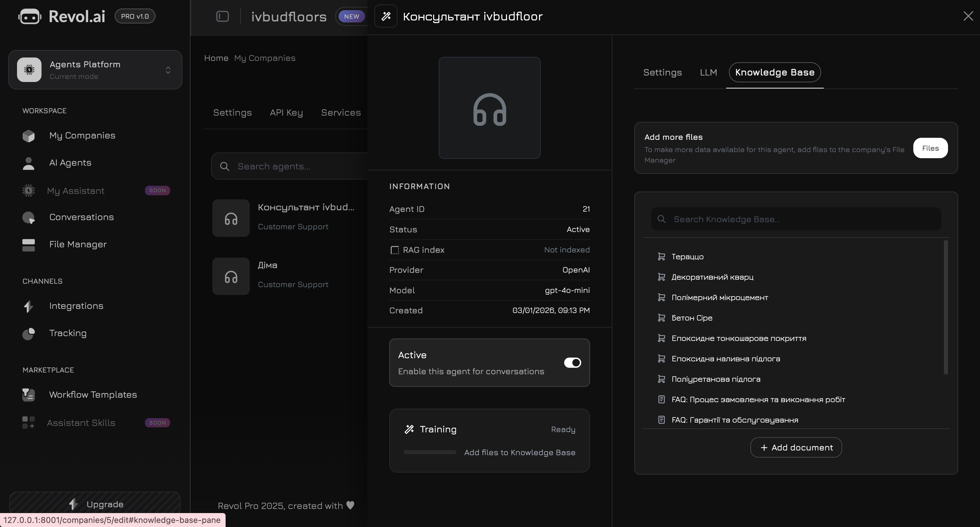Image resolution: width=980 pixels, height=527 pixels.
Task: Open File Manager from sidebar icon
Action: tap(29, 245)
